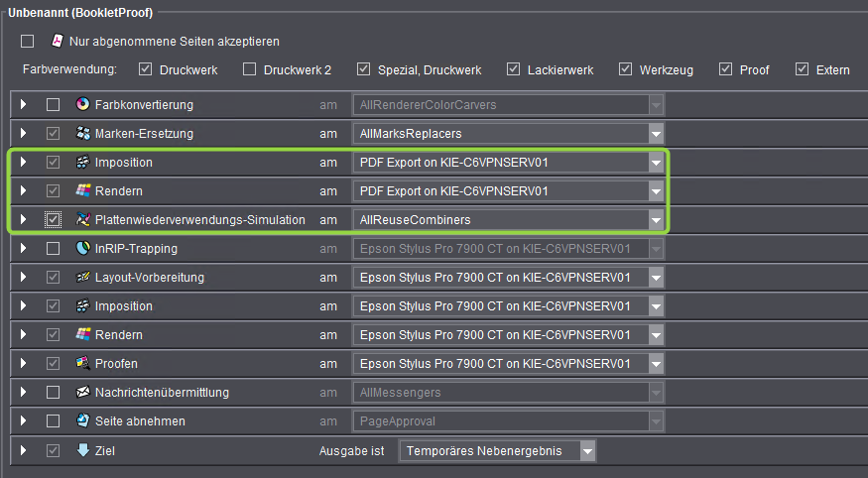Click the Farbkonvertierung color wheel icon

[82, 104]
